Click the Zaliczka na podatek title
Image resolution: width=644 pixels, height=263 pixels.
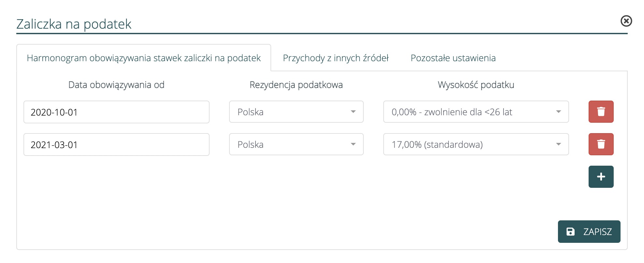pos(74,24)
